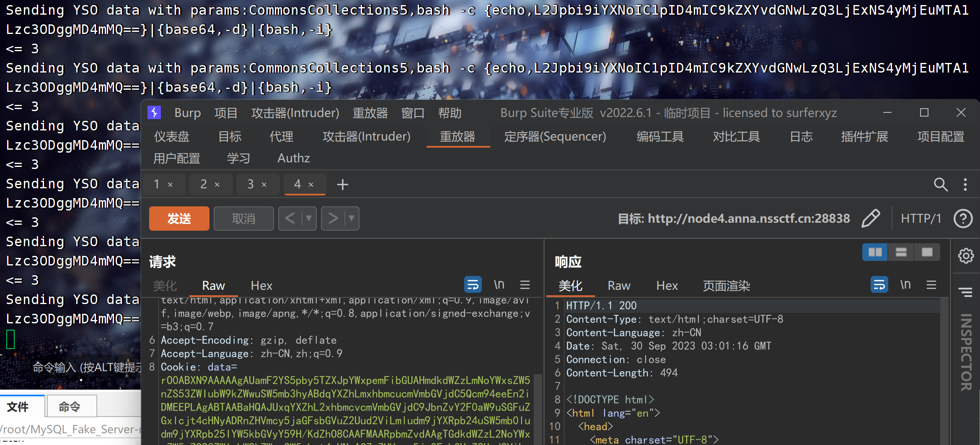Switch to the 项目配置 tab
The width and height of the screenshot is (980, 445).
pyautogui.click(x=941, y=136)
